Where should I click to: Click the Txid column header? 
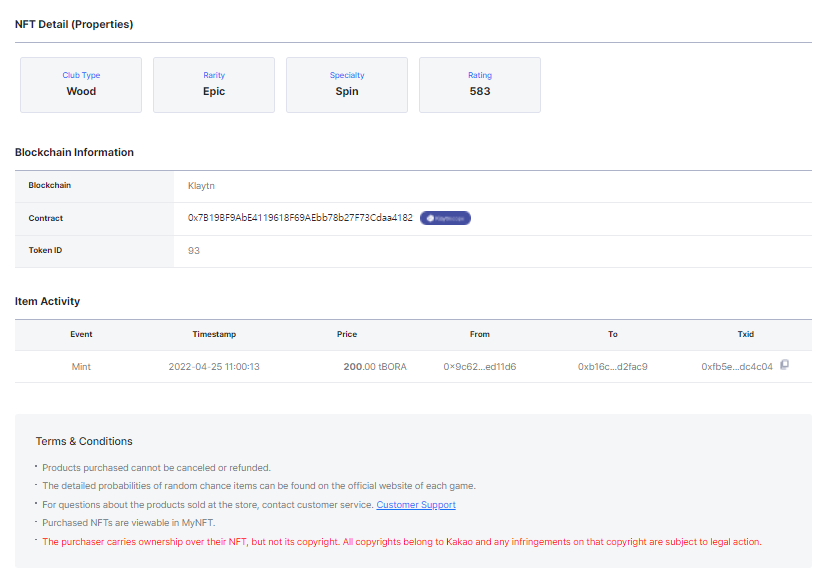[746, 334]
